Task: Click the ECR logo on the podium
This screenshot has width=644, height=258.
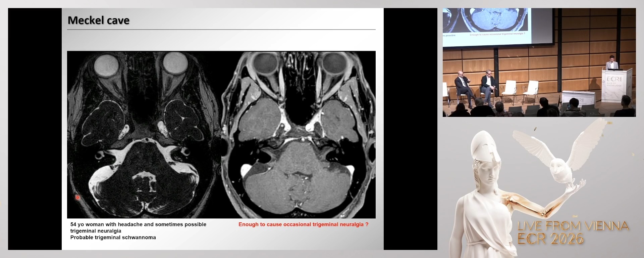Action: [x=614, y=81]
